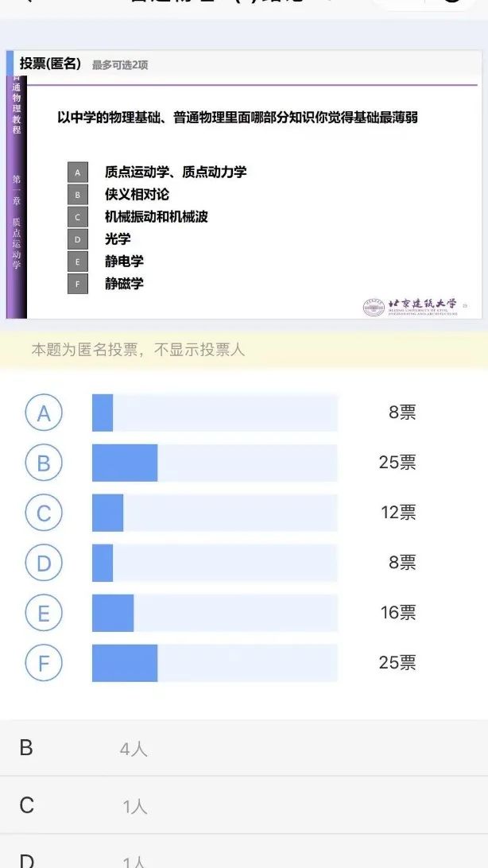488x868 pixels.
Task: Tap gray square A beside 质点运动学、质点动力学
Action: (x=77, y=172)
